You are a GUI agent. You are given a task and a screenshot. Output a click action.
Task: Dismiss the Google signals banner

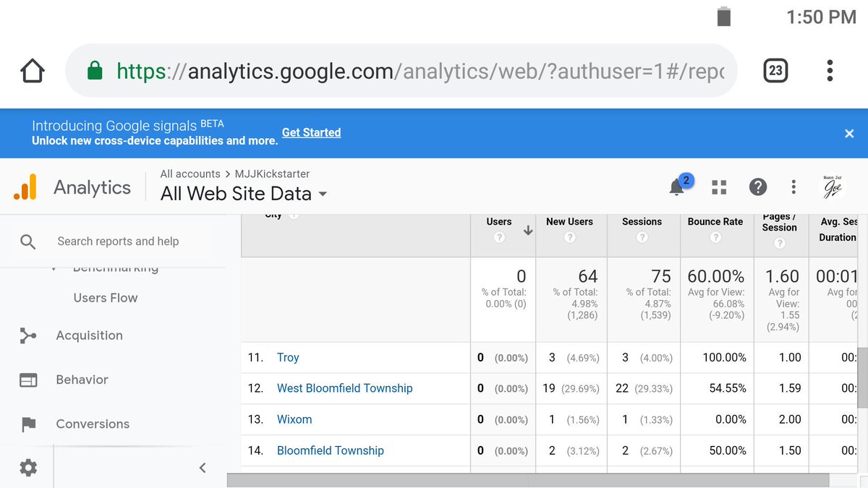coord(849,133)
